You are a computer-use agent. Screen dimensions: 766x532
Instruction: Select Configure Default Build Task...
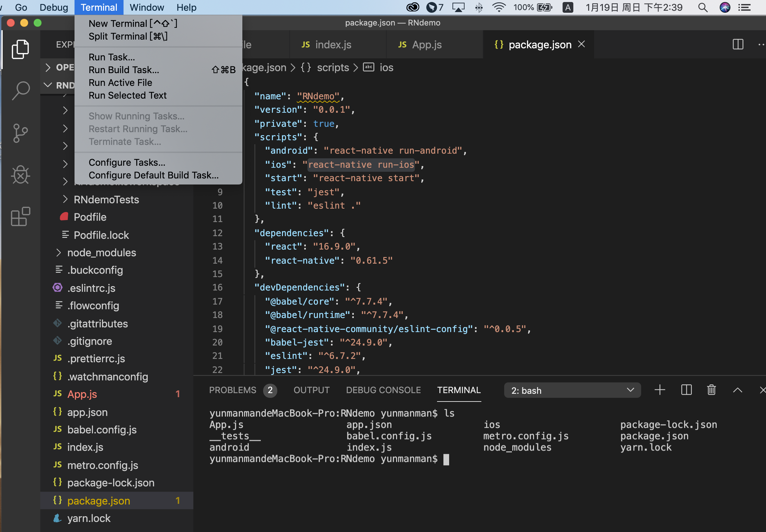click(158, 175)
